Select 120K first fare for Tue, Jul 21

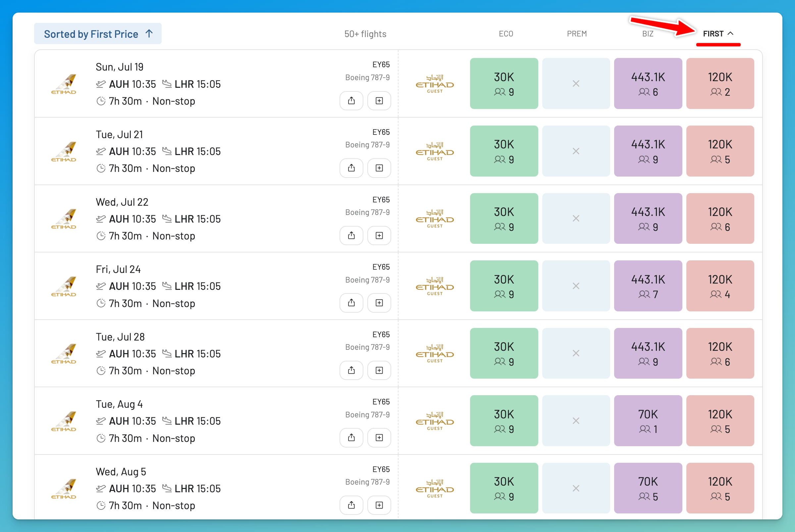pyautogui.click(x=720, y=151)
